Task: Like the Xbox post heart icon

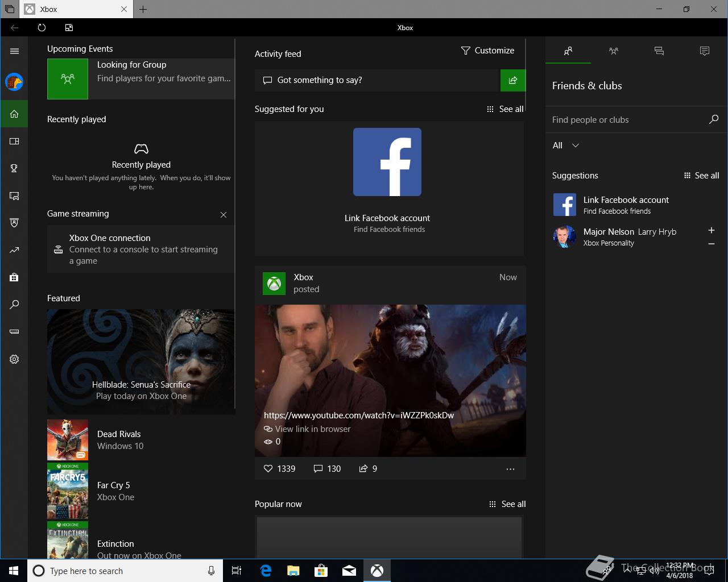Action: 268,469
